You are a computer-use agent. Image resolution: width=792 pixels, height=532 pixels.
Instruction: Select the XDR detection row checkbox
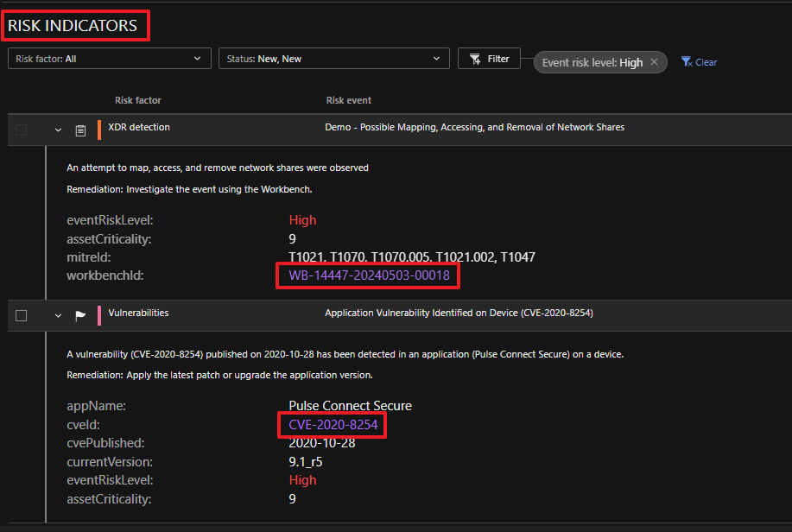click(x=22, y=130)
